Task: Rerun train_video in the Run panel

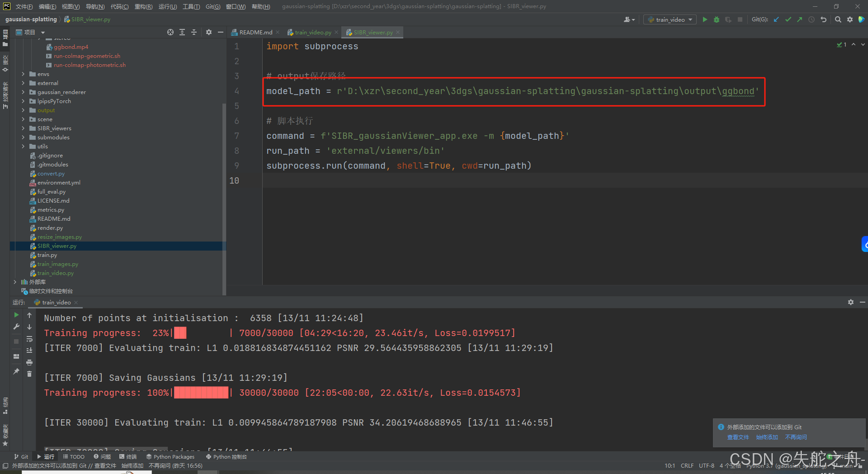Action: 16,315
